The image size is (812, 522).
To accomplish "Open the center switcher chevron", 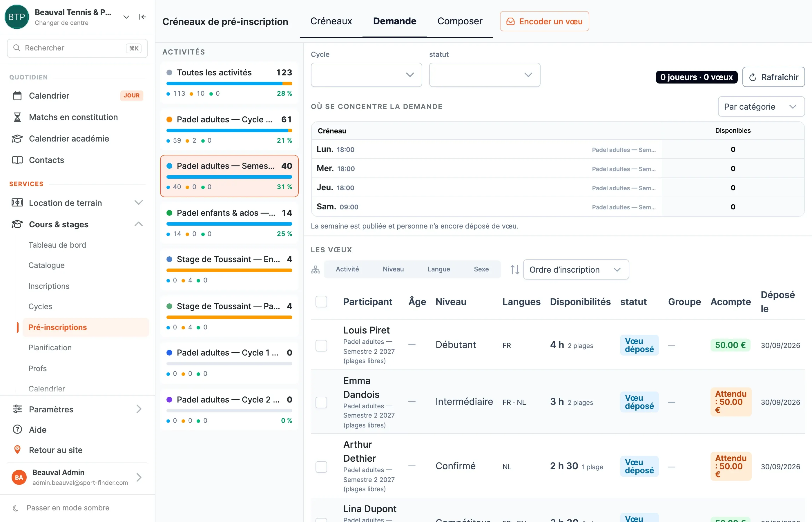I will (x=126, y=17).
